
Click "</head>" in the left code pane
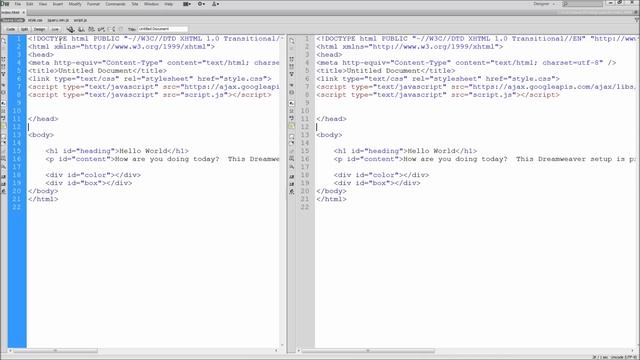[43, 119]
